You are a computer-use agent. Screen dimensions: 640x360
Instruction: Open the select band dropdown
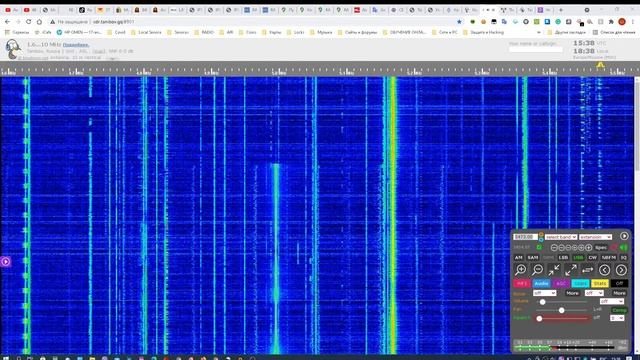(561, 237)
